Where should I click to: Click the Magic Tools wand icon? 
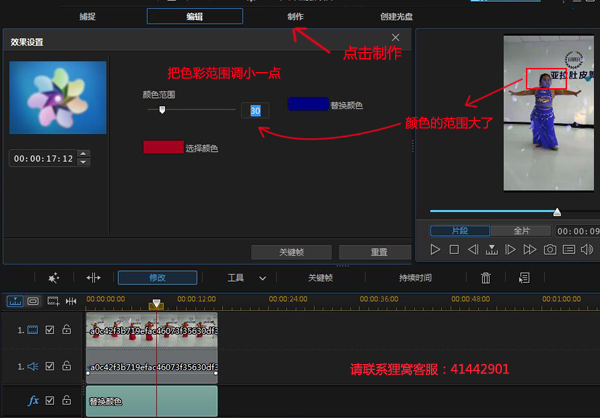pos(54,278)
